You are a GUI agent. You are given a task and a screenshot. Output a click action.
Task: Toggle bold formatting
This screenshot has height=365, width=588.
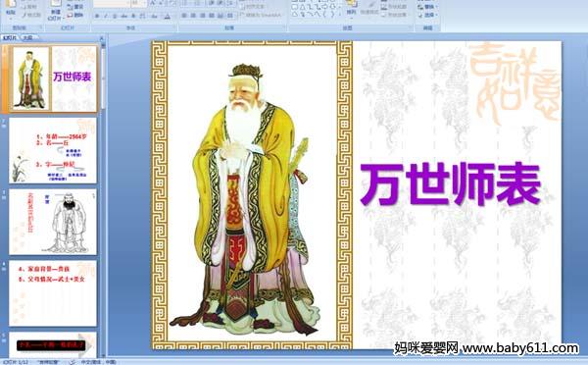[97, 16]
